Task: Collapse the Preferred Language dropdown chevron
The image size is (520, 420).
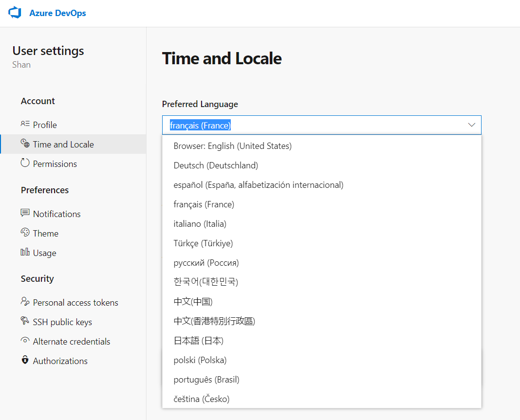Action: coord(471,125)
